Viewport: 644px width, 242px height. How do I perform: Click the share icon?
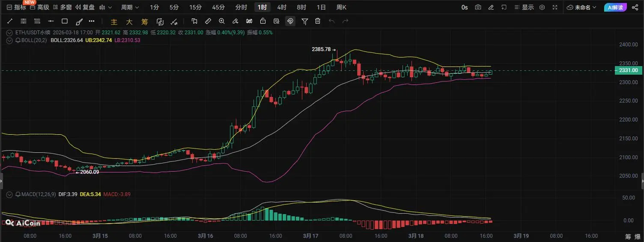[635, 7]
